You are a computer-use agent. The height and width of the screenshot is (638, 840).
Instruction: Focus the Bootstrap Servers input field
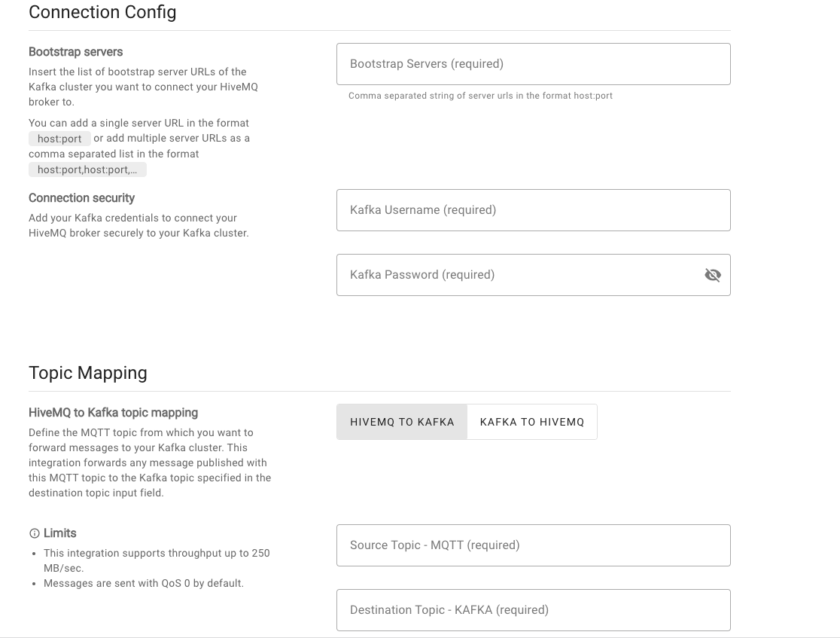tap(534, 64)
